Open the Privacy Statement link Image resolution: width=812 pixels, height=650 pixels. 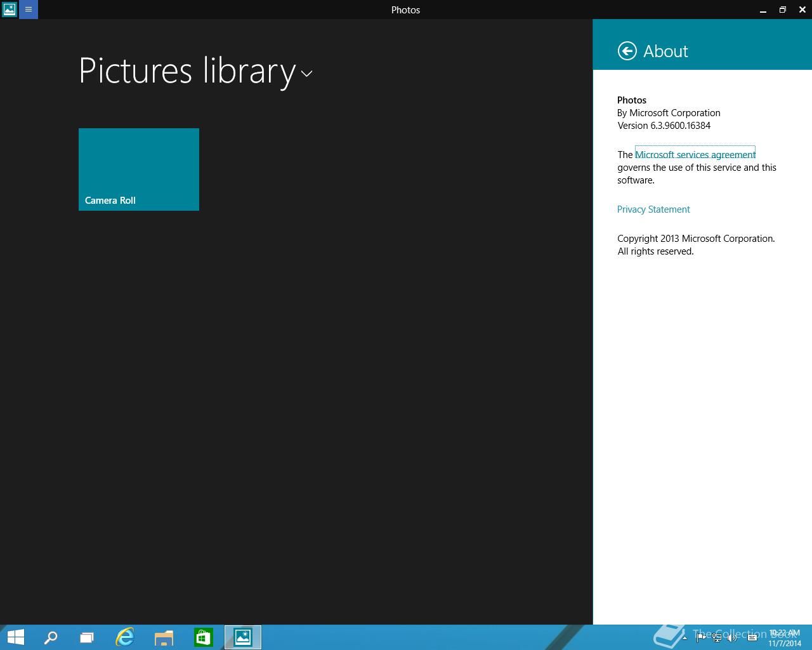pos(653,209)
